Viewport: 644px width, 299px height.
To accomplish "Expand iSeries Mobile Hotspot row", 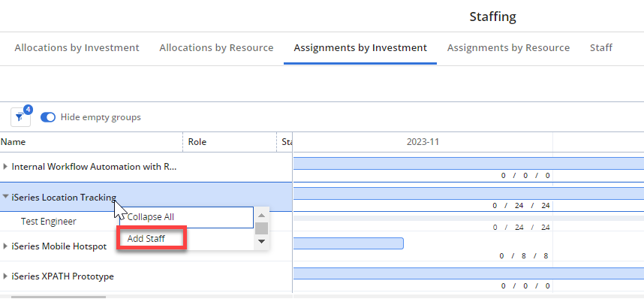I will point(5,246).
